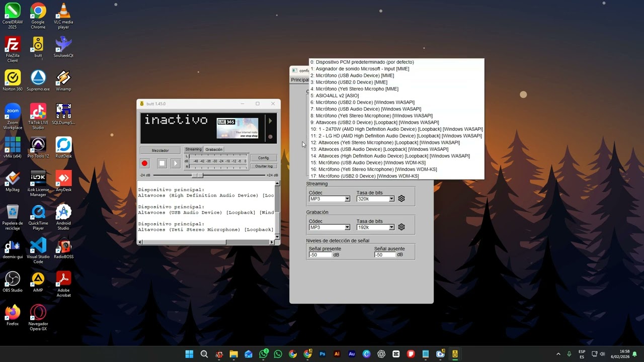Screen dimensions: 644x362
Task: Open Winamp desktop icon
Action: [x=63, y=80]
